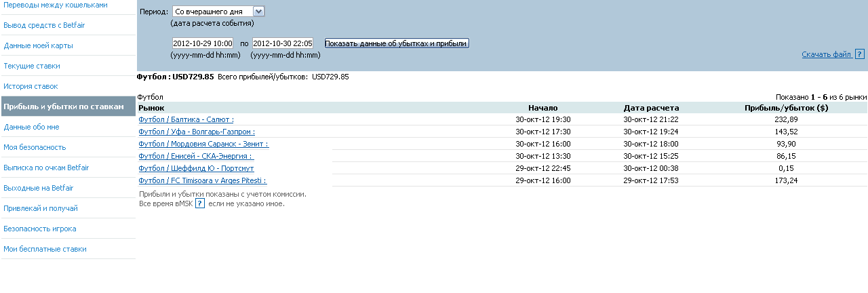
Task: Click the start date field 2012-10-29 10:00
Action: 203,43
